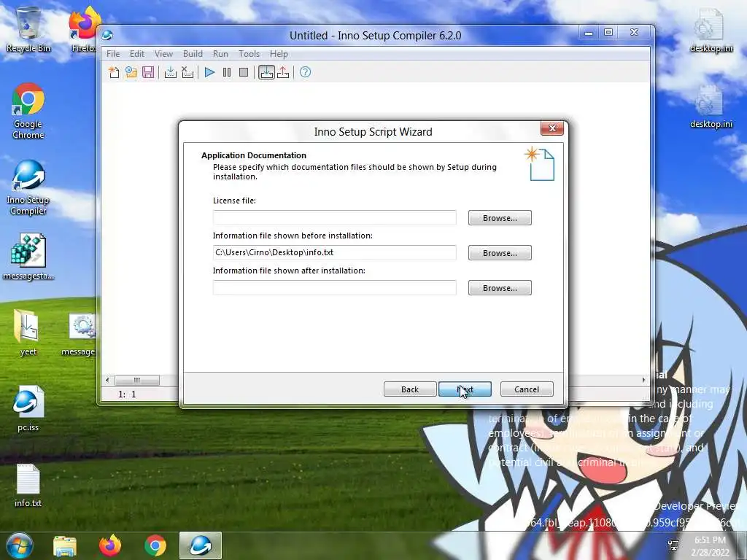Launch Chrome from the taskbar

tap(155, 545)
